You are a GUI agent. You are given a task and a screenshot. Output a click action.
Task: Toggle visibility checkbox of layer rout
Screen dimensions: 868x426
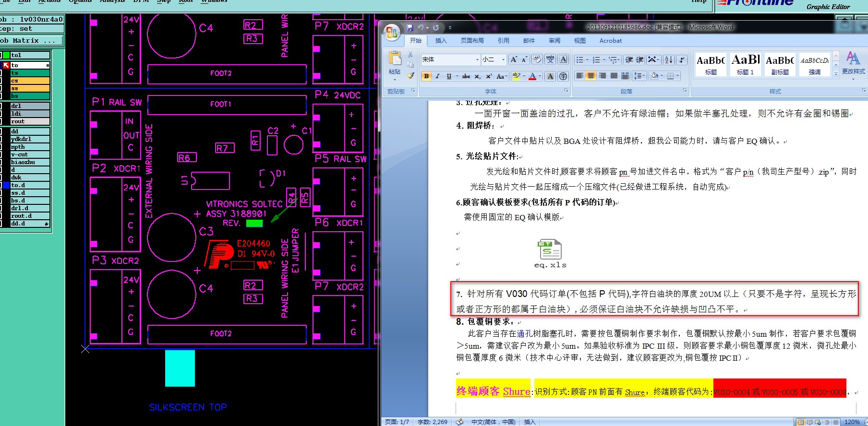pyautogui.click(x=1, y=121)
